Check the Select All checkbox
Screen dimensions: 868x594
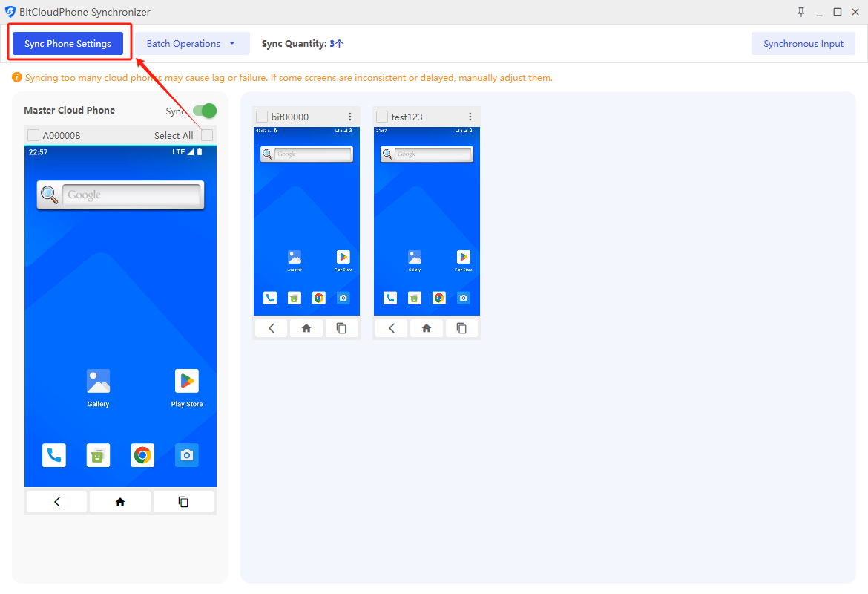(x=207, y=135)
